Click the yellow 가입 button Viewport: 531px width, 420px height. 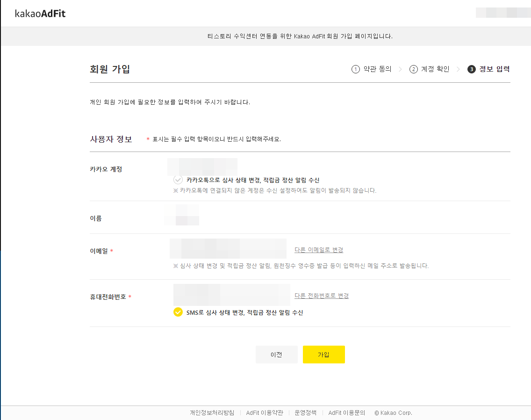[324, 355]
